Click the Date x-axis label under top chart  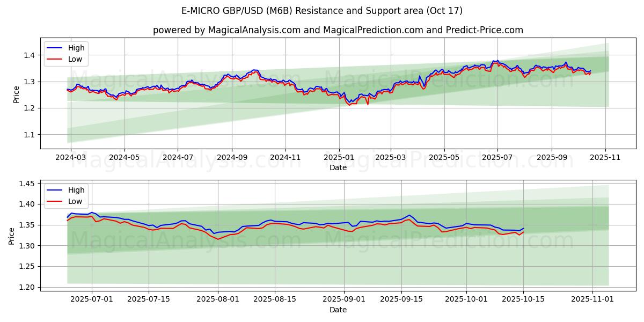338,167
